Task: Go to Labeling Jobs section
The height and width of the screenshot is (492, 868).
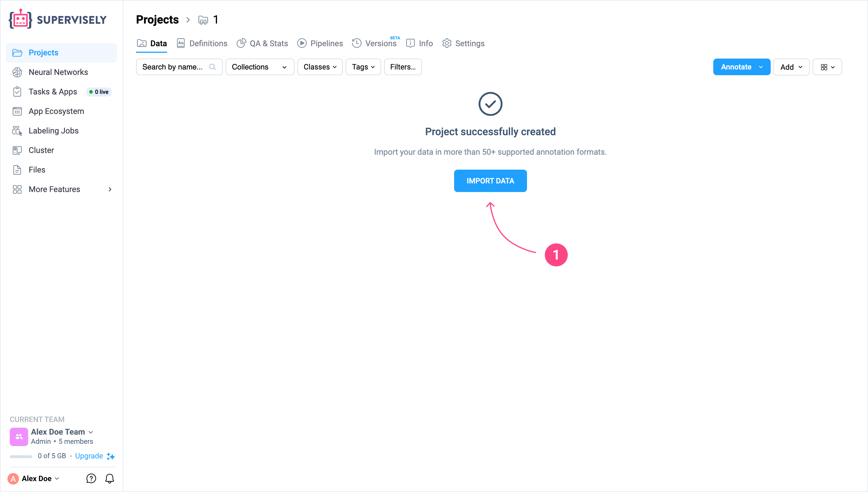Action: point(53,131)
